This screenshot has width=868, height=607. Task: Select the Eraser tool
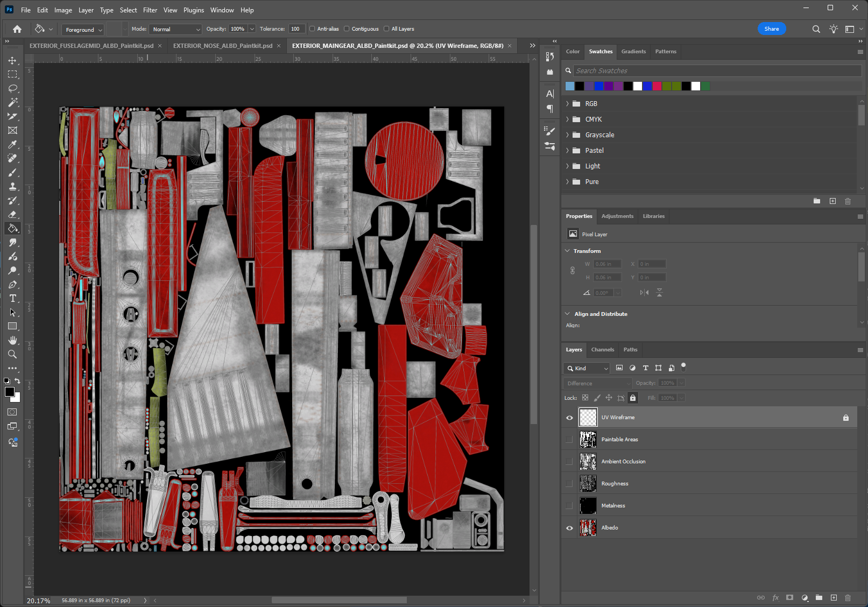tap(12, 214)
